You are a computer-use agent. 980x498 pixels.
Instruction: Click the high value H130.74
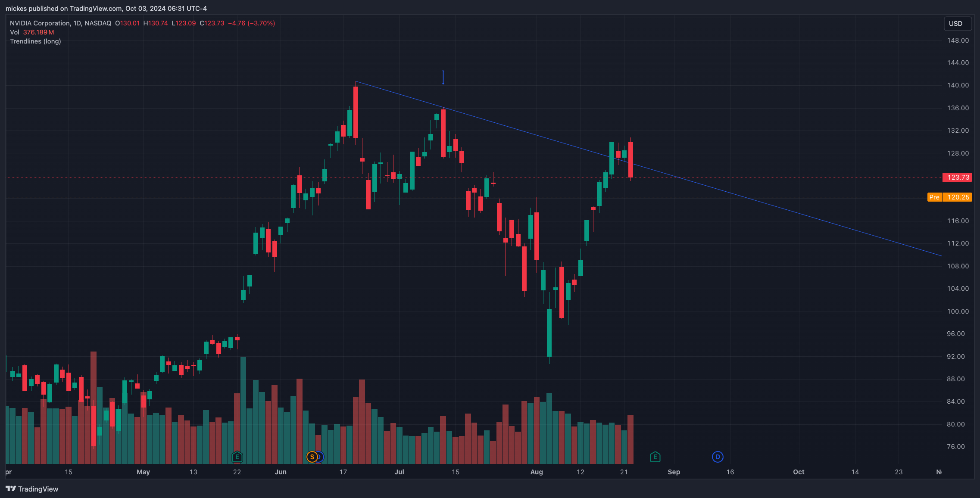click(x=156, y=23)
